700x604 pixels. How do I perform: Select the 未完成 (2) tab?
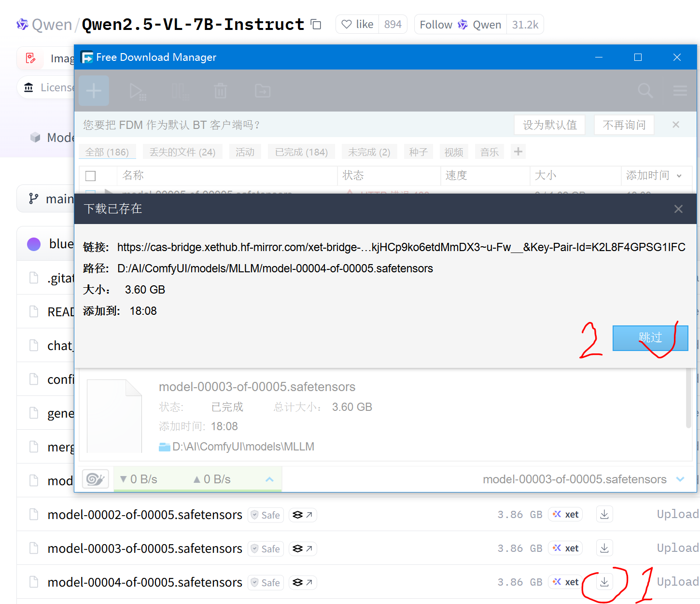369,152
